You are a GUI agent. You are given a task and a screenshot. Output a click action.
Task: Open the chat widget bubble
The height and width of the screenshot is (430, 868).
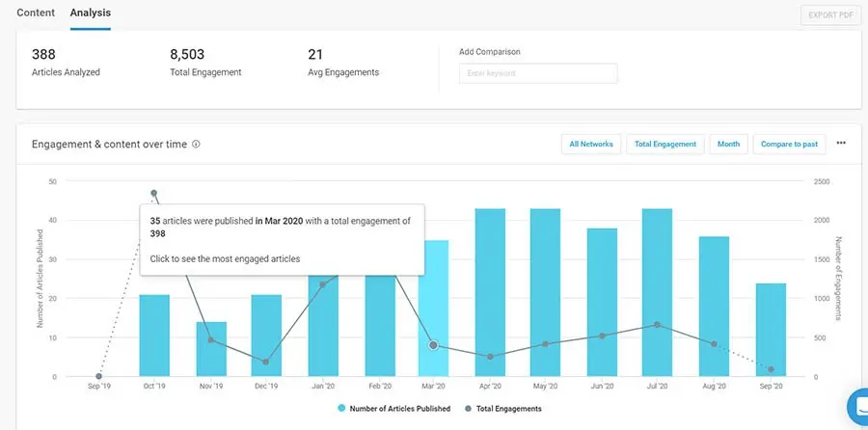857,407
